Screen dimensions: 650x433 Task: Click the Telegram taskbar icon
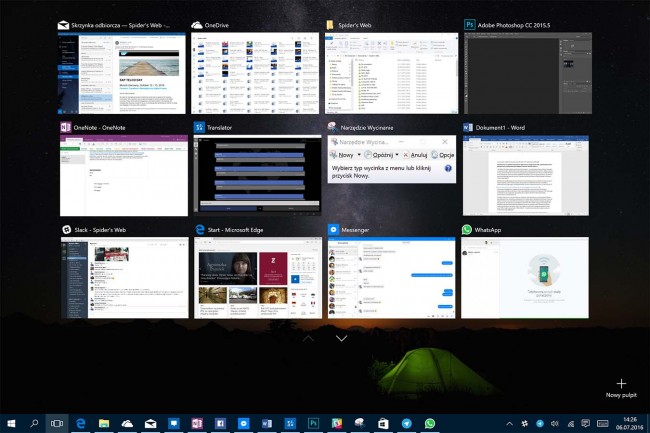[x=407, y=423]
